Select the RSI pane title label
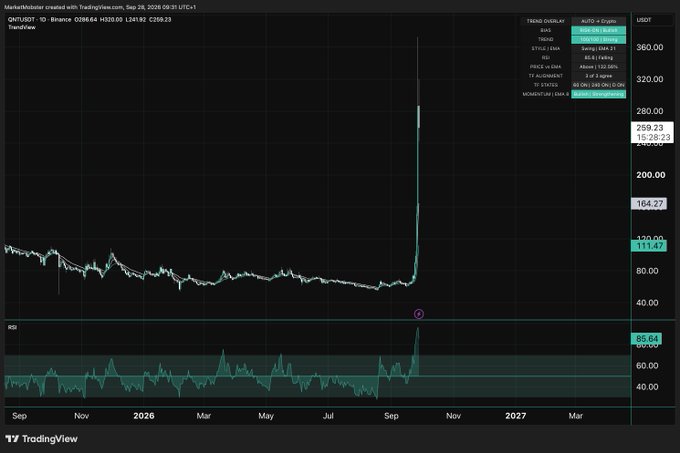 pos(12,328)
